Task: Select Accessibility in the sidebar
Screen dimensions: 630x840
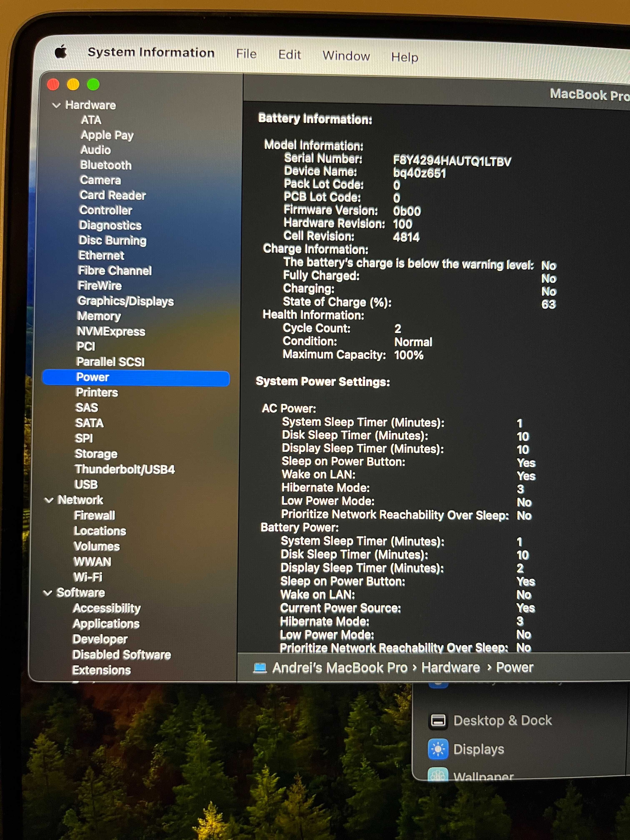Action: (107, 608)
